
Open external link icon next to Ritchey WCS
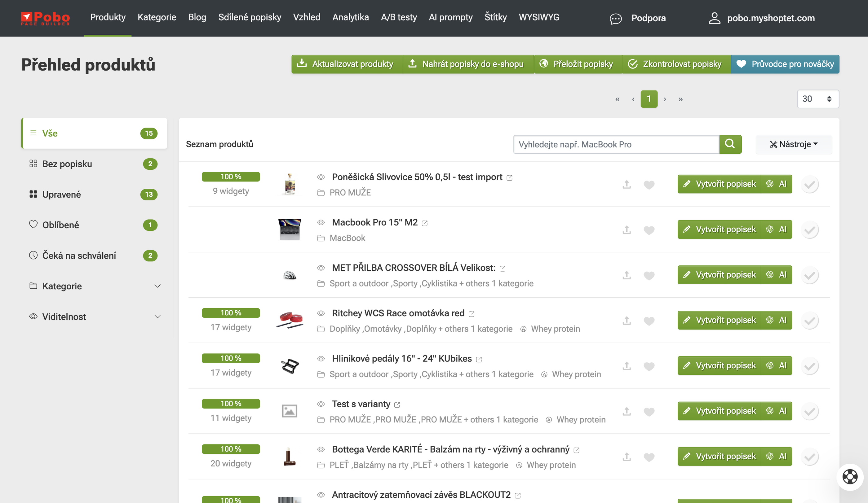pyautogui.click(x=472, y=314)
